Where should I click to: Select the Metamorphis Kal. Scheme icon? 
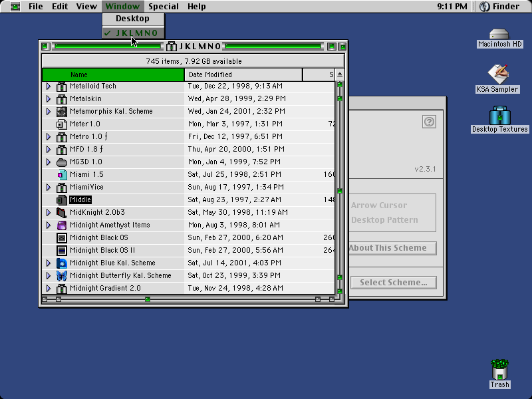(x=61, y=111)
